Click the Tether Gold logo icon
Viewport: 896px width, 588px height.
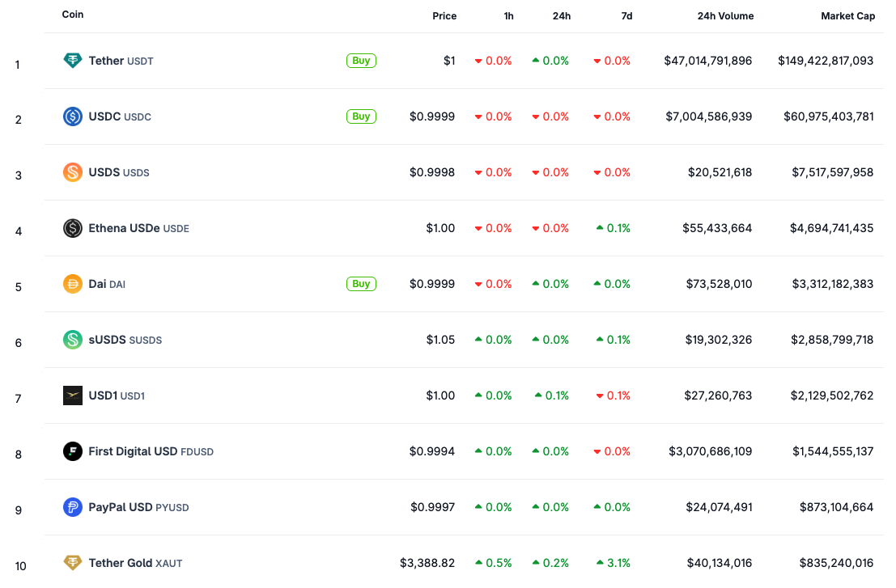73,563
